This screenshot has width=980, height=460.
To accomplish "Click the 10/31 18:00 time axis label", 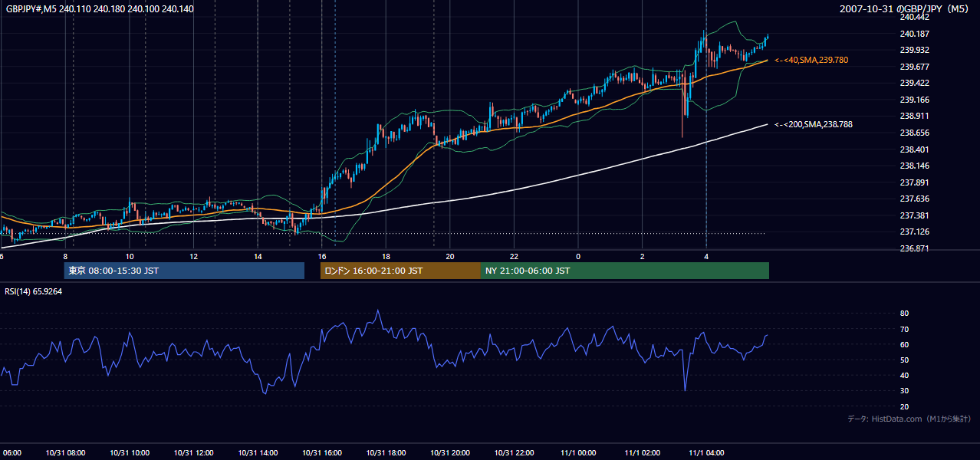I will (386, 452).
